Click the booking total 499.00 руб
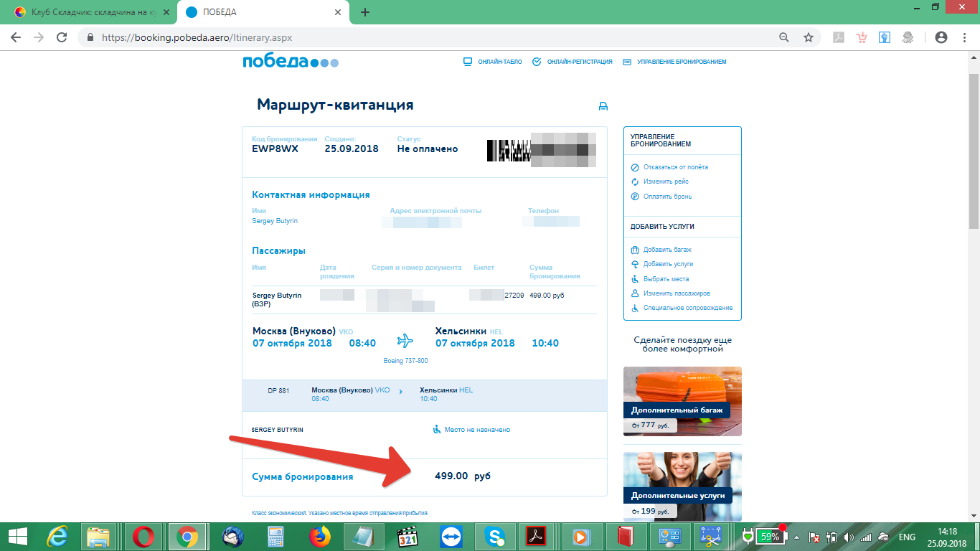 pyautogui.click(x=463, y=476)
